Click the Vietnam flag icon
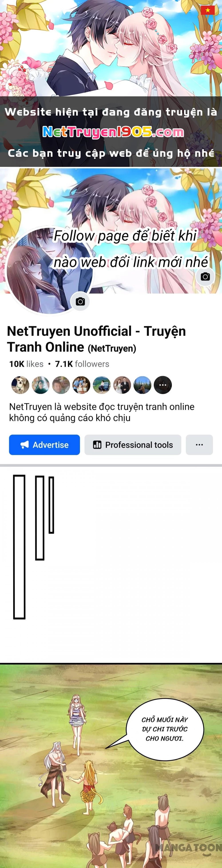Screen dimensions: 222x868 pos(208,10)
